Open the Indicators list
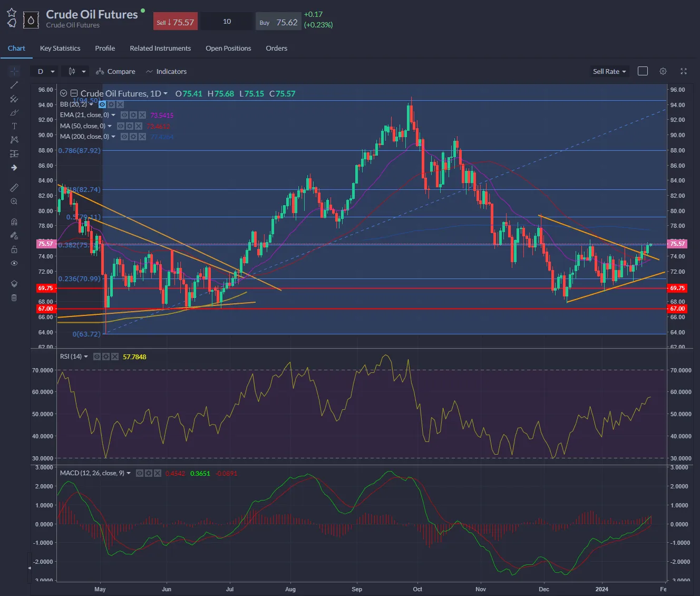Image resolution: width=700 pixels, height=596 pixels. click(x=166, y=71)
